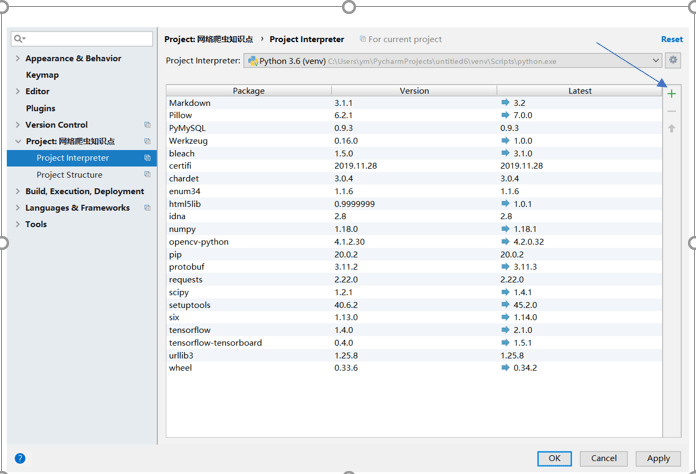
Task: Click the icon before For current project
Action: click(363, 39)
